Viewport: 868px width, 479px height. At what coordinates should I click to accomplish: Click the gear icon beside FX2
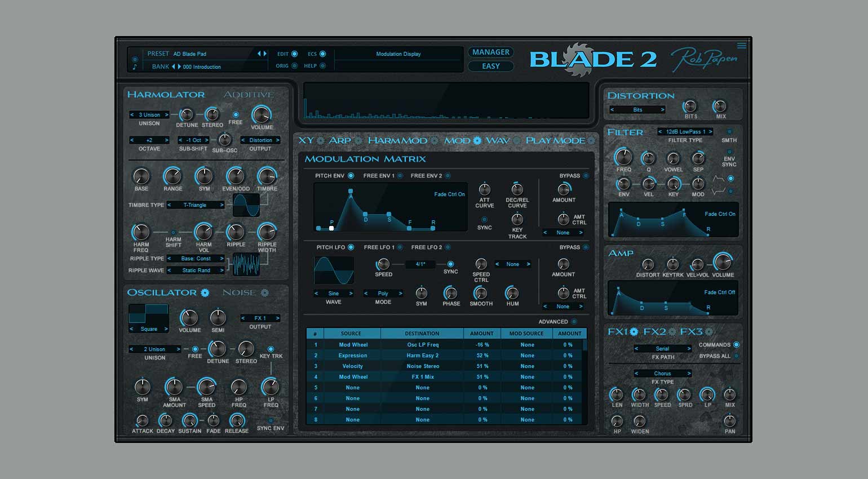click(x=672, y=331)
